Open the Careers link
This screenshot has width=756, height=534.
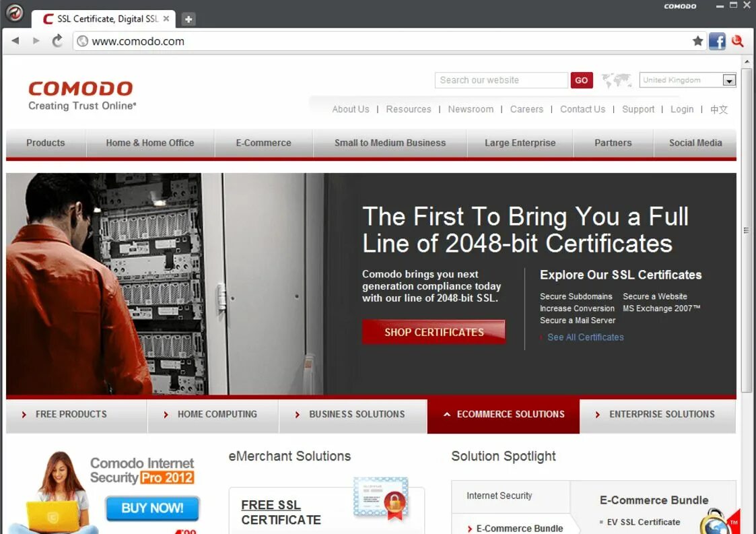[x=526, y=109]
